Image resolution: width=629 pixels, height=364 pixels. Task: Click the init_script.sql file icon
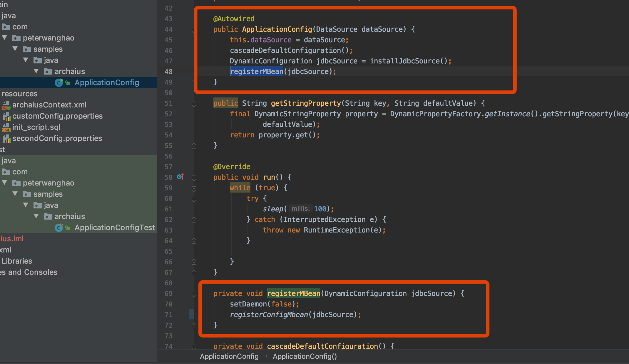tap(6, 127)
